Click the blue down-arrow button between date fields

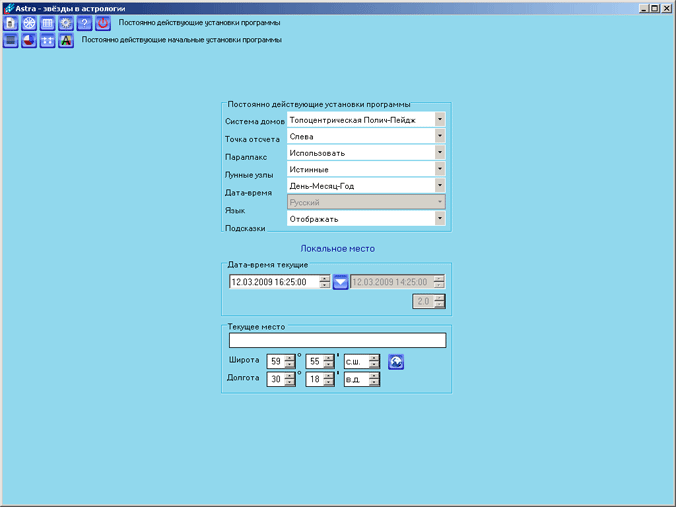[x=340, y=282]
